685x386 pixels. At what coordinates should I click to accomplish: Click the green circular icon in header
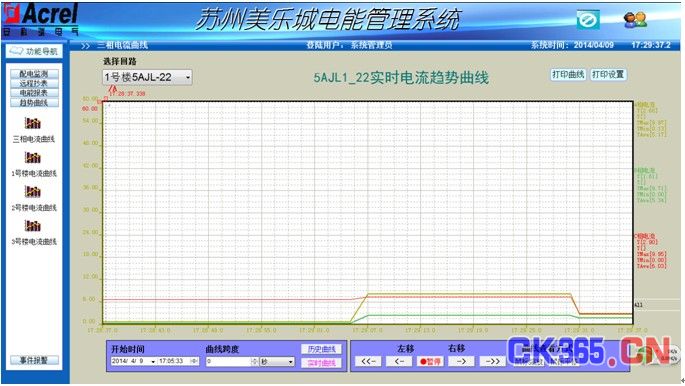coord(588,20)
